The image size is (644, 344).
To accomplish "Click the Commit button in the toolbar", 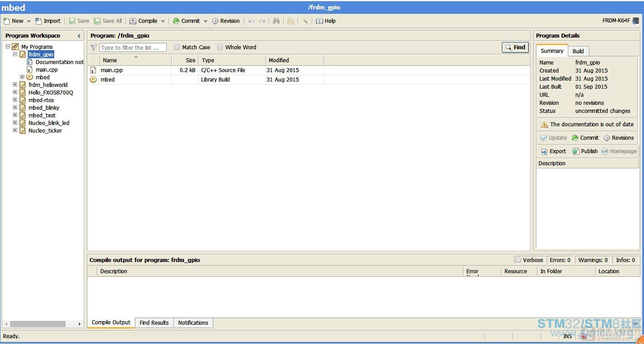I will point(186,21).
